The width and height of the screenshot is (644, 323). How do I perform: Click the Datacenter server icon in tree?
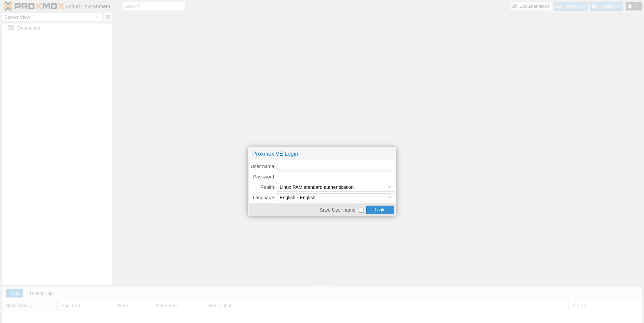click(11, 28)
